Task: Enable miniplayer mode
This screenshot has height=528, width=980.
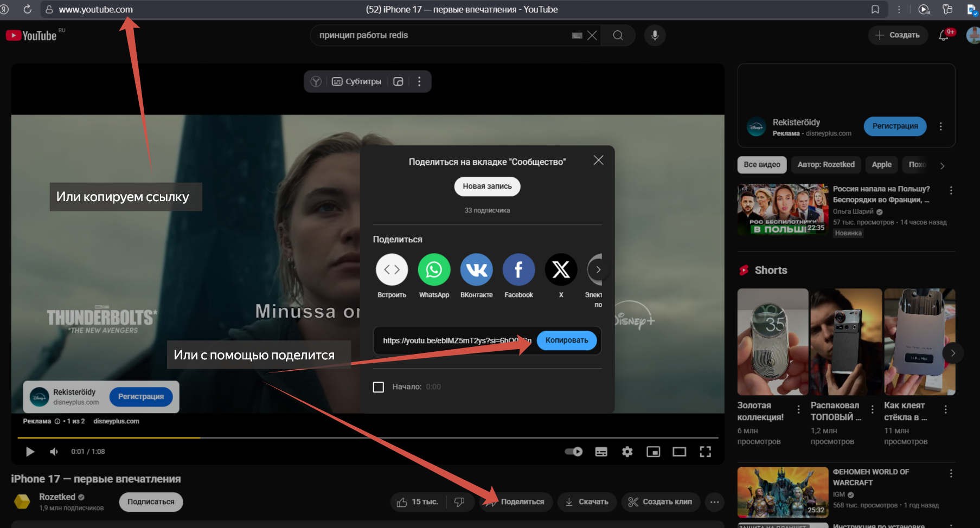Action: tap(653, 452)
